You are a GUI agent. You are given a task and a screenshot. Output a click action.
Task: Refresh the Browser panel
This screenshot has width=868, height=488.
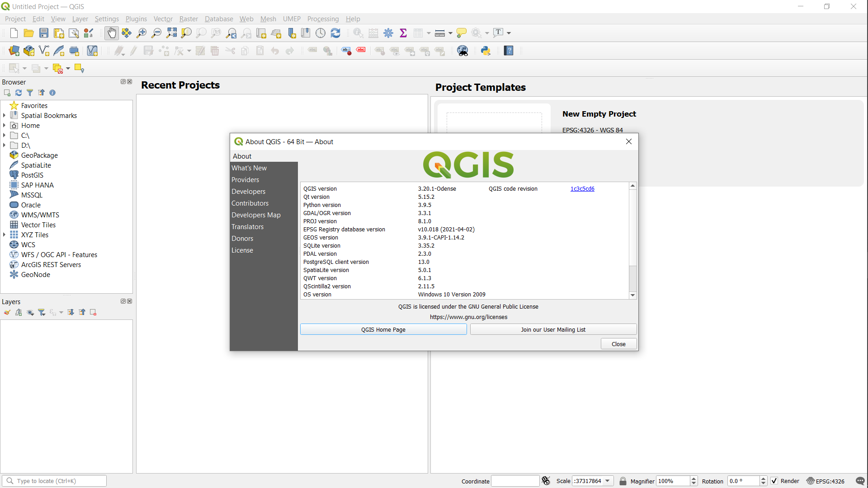[19, 93]
